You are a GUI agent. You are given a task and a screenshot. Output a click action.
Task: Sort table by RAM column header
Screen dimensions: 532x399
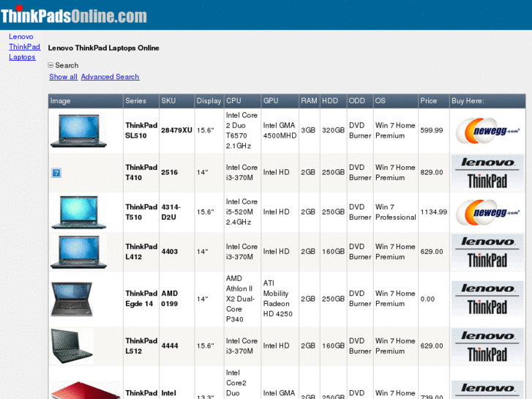[x=309, y=101]
